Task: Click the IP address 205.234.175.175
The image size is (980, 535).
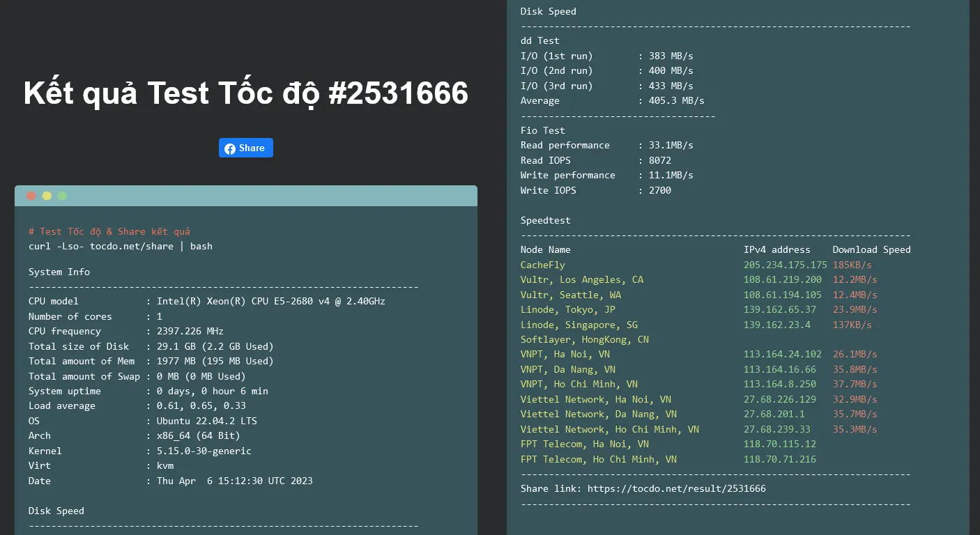Action: pyautogui.click(x=785, y=265)
